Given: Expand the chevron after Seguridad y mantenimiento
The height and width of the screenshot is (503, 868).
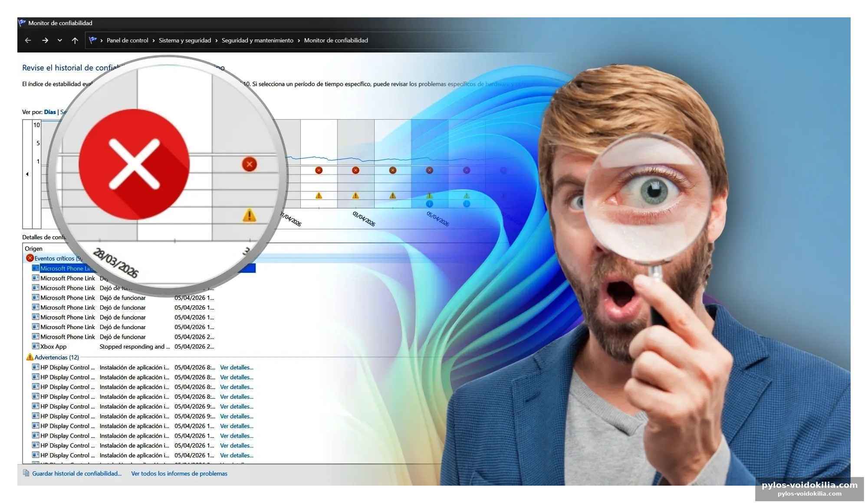Looking at the screenshot, I should click(299, 40).
